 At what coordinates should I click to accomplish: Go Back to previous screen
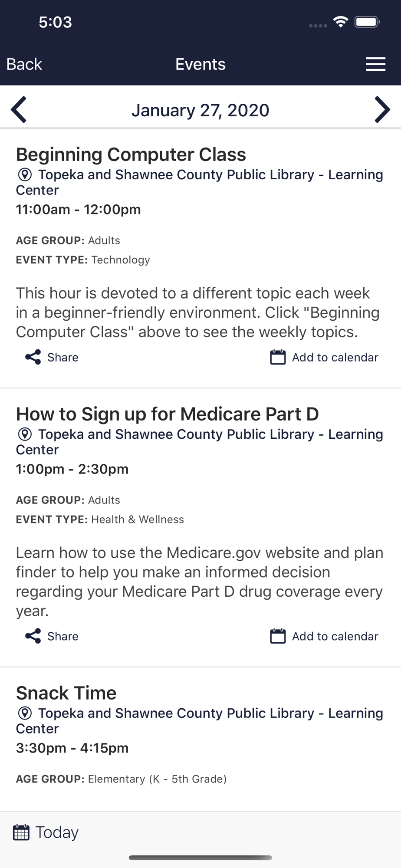pos(24,64)
